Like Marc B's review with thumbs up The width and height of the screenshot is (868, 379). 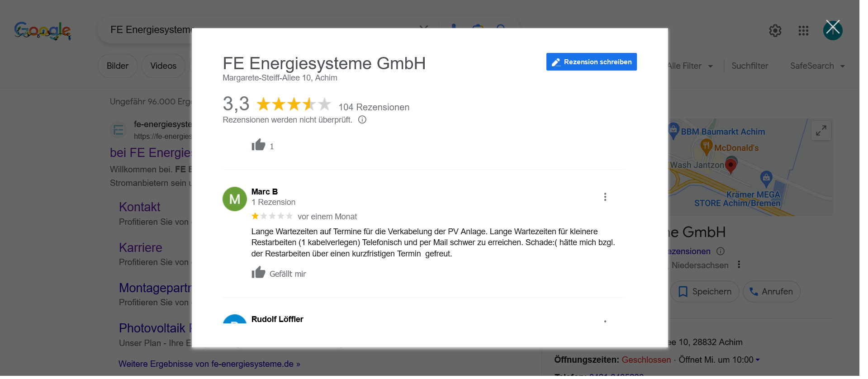tap(258, 273)
